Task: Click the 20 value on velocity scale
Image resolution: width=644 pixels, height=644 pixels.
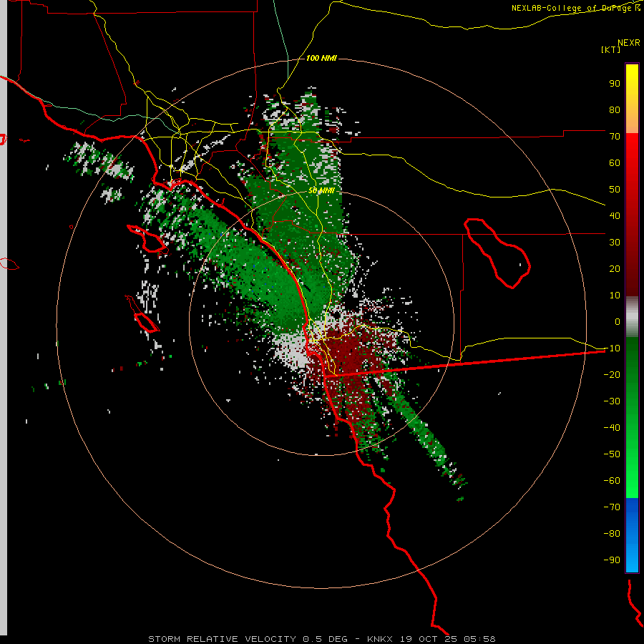Action: tap(615, 269)
